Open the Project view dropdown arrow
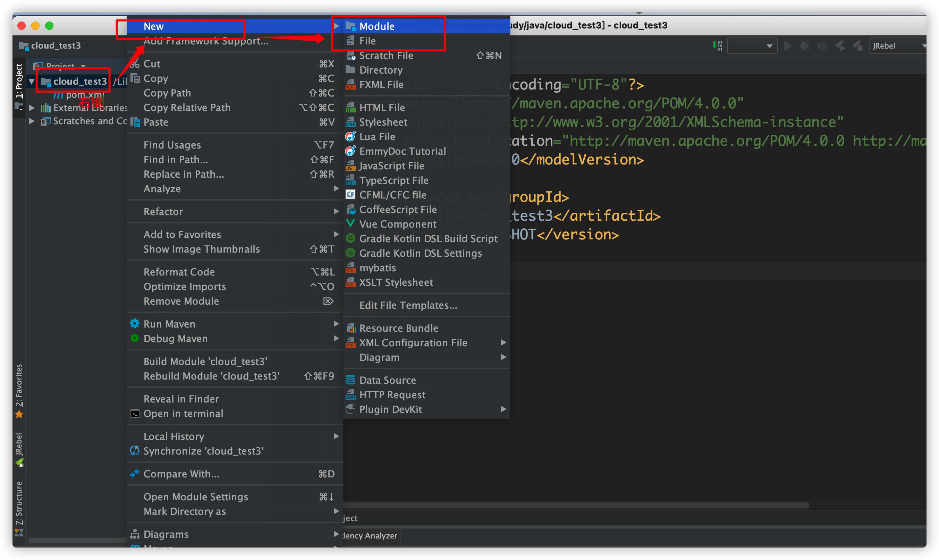 83,66
